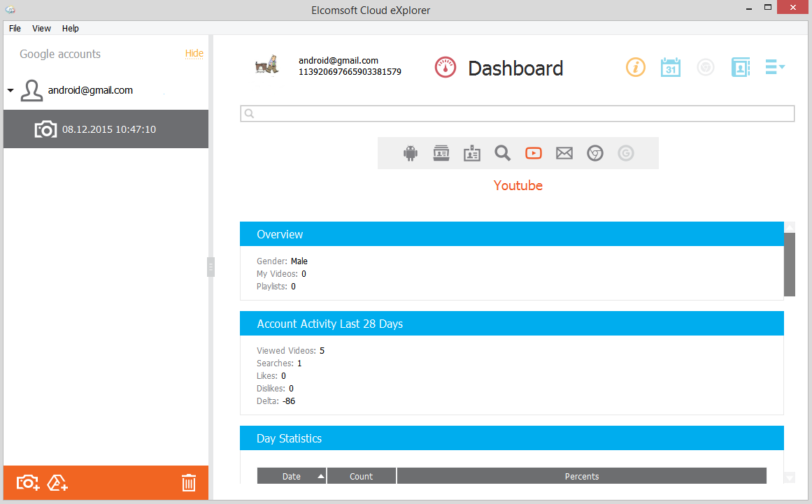Open the mail envelope category icon

(x=564, y=153)
